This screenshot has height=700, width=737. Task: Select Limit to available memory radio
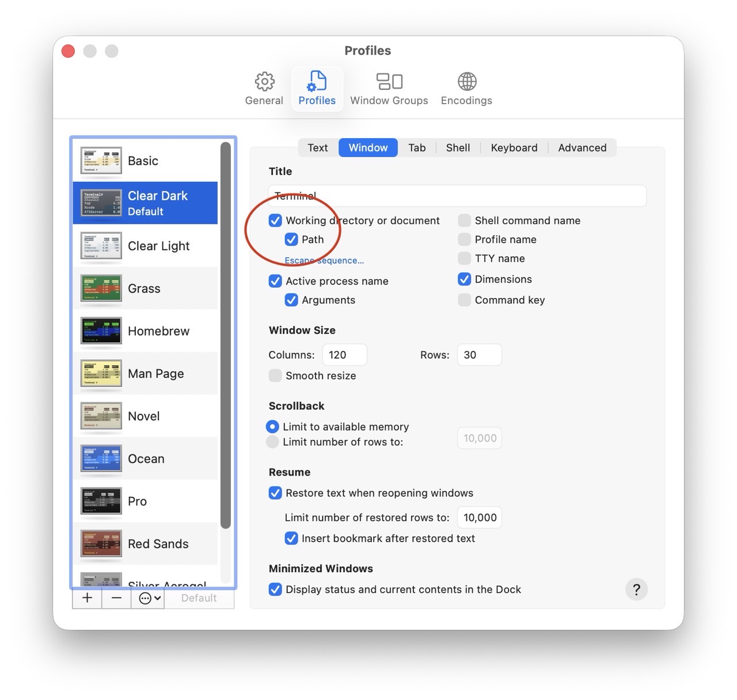272,427
